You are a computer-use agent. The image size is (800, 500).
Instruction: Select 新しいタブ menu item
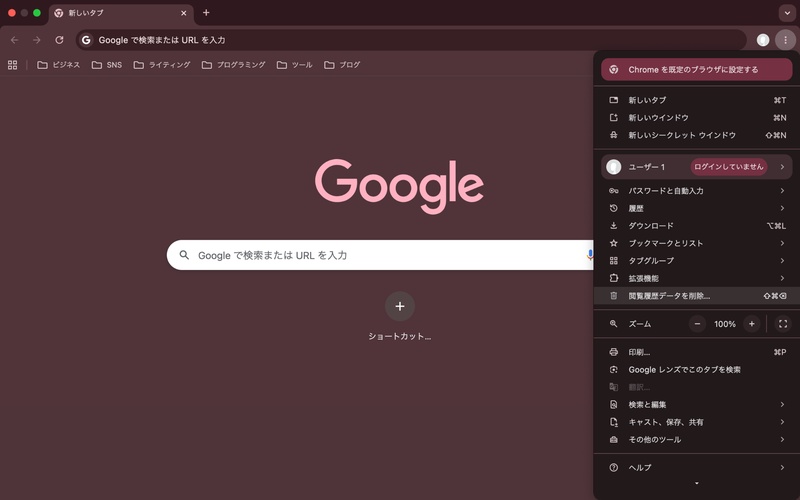click(x=696, y=100)
